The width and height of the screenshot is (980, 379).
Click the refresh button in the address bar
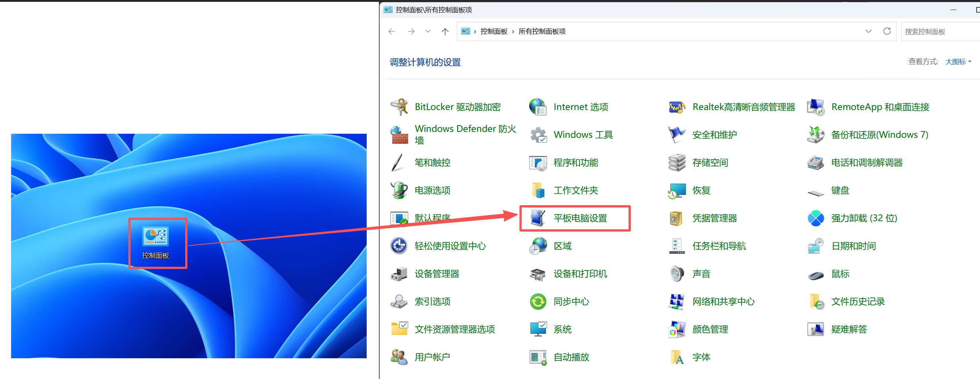[x=887, y=31]
